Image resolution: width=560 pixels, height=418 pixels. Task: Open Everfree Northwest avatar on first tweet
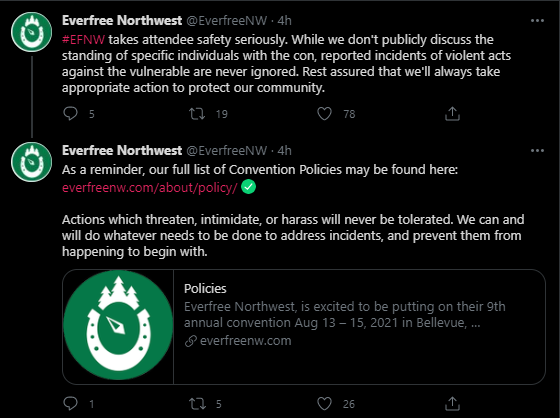tap(31, 32)
